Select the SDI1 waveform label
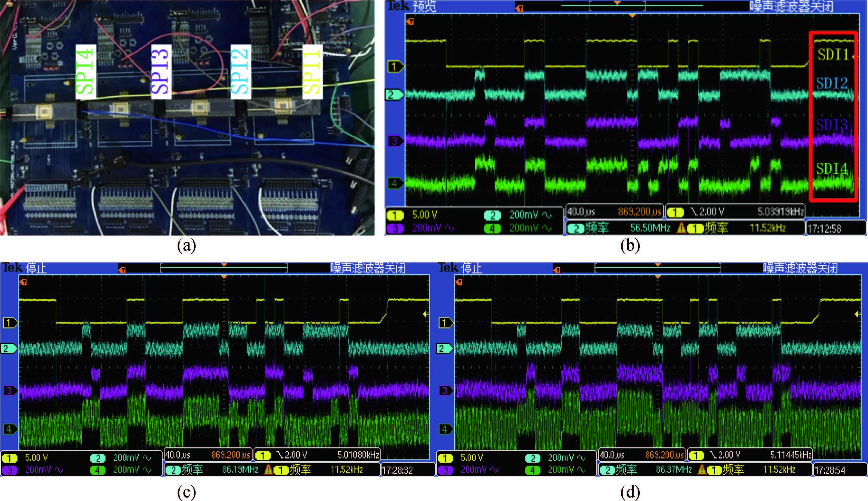 (833, 55)
